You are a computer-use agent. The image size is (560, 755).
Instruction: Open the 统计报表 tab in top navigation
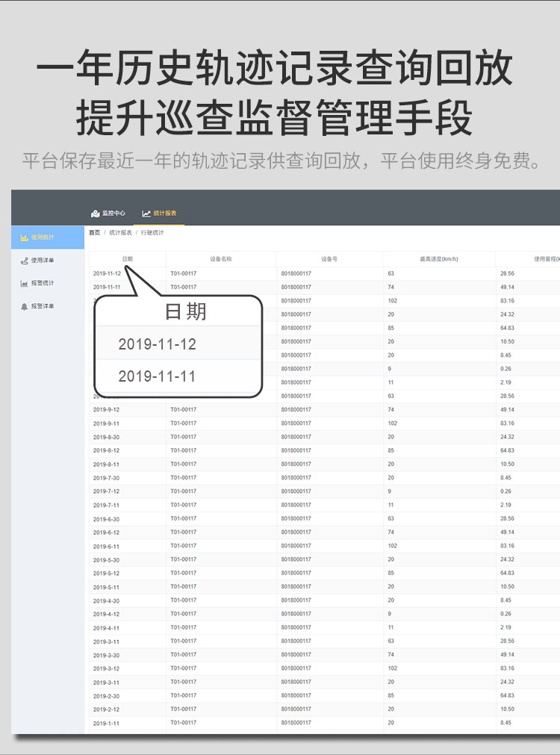(165, 214)
